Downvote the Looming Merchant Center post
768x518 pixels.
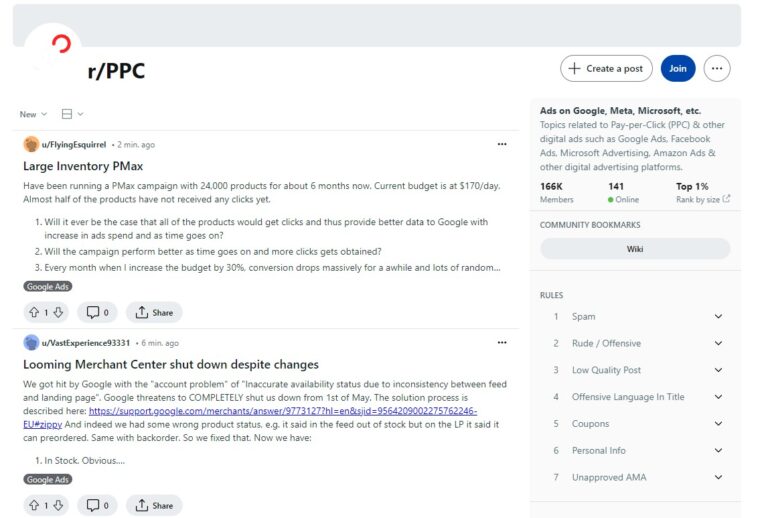tap(58, 505)
